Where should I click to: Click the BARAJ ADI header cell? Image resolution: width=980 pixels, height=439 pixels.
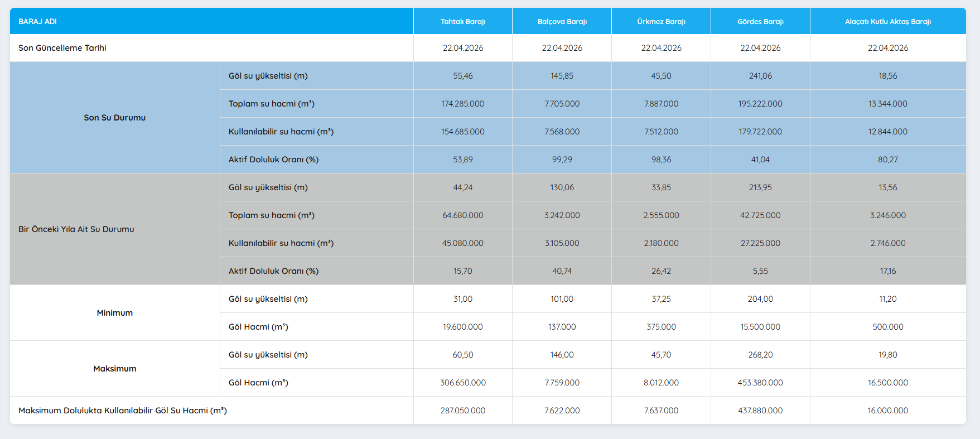(38, 22)
